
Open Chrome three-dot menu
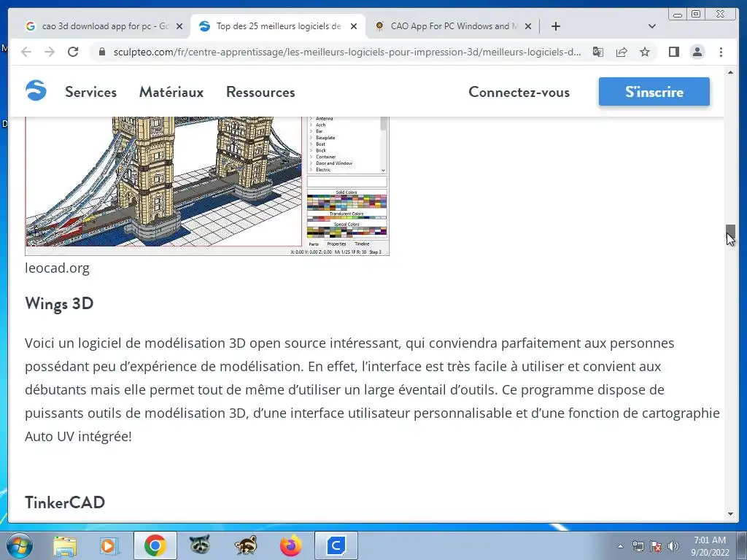coord(721,52)
